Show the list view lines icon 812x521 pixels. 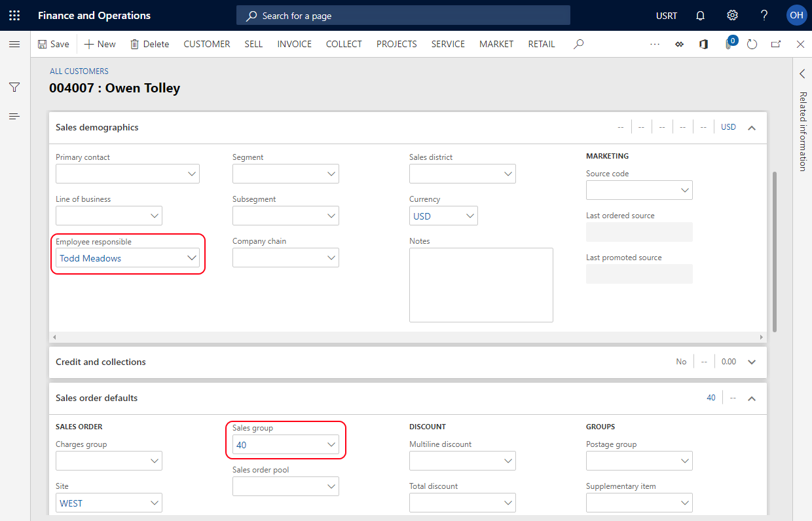(x=14, y=116)
